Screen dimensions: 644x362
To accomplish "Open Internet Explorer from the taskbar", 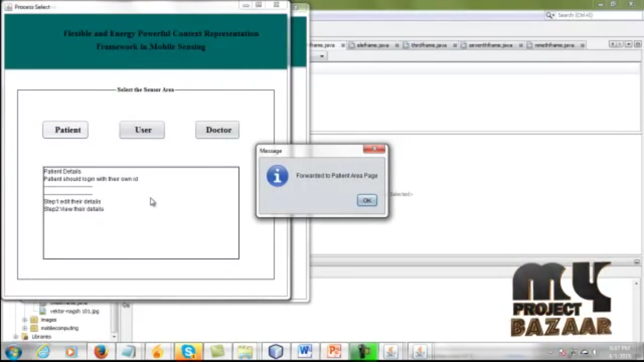I will (x=43, y=352).
